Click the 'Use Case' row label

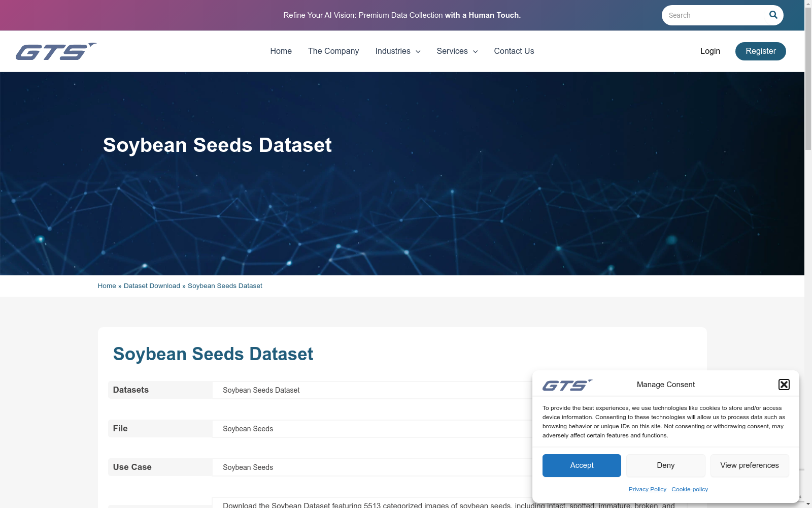pos(132,467)
